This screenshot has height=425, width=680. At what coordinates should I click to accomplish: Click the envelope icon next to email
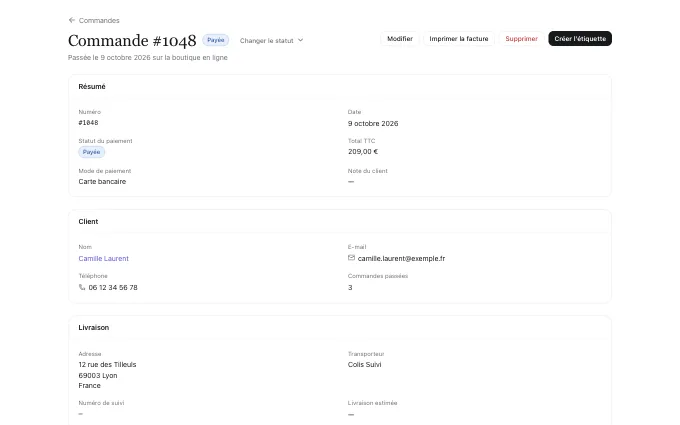click(351, 258)
